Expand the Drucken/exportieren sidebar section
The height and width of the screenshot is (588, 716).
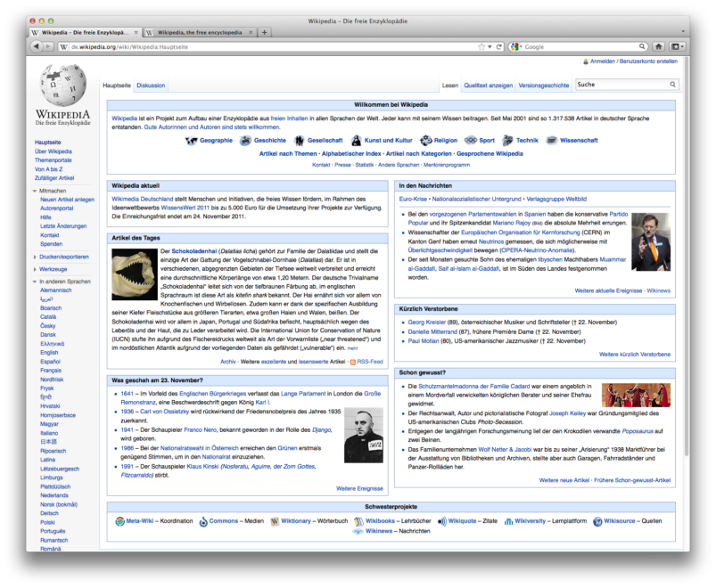[x=35, y=257]
